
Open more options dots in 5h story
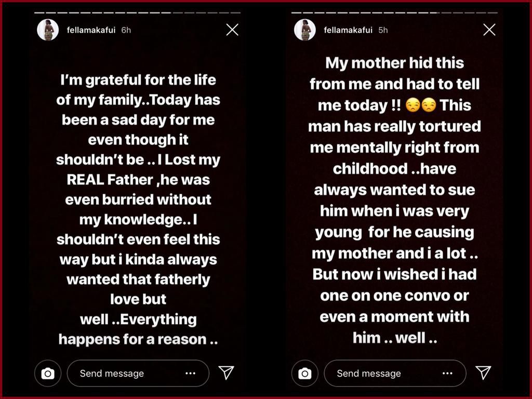pyautogui.click(x=447, y=373)
